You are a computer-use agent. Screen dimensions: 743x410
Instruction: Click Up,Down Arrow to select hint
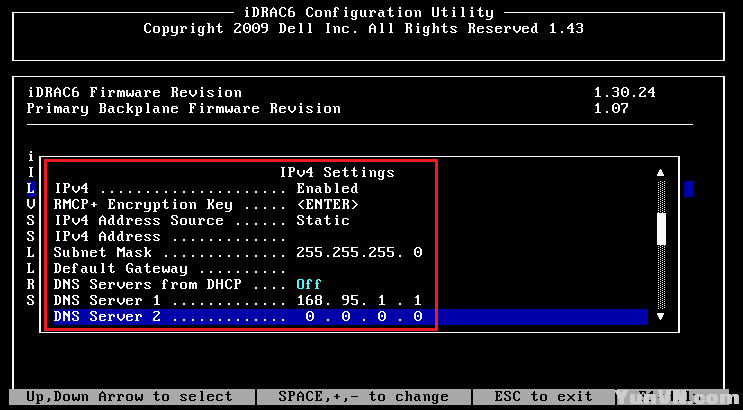click(129, 396)
